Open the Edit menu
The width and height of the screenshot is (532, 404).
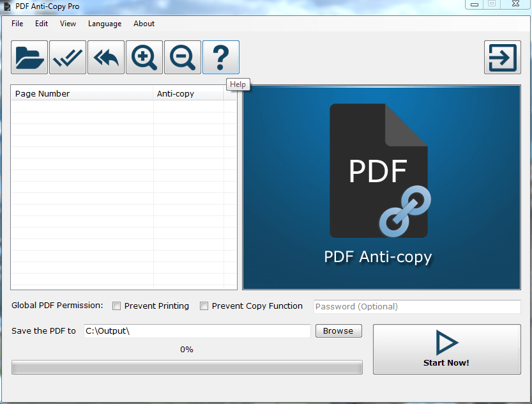42,24
